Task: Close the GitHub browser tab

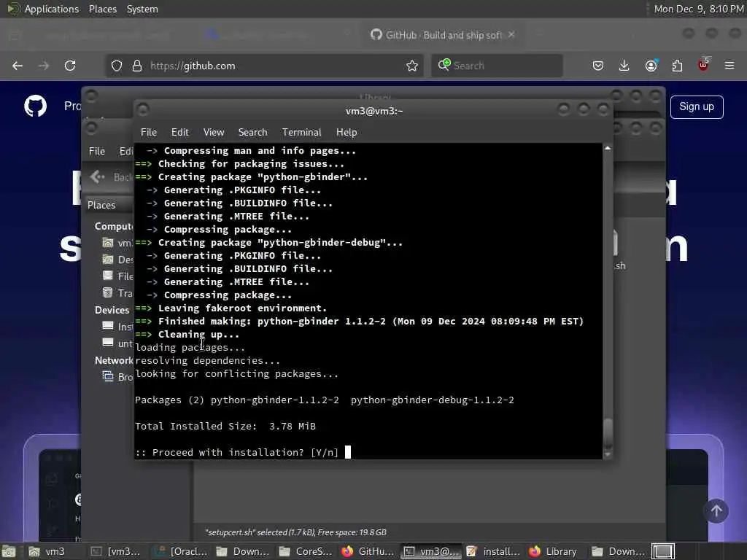Action: (x=511, y=35)
